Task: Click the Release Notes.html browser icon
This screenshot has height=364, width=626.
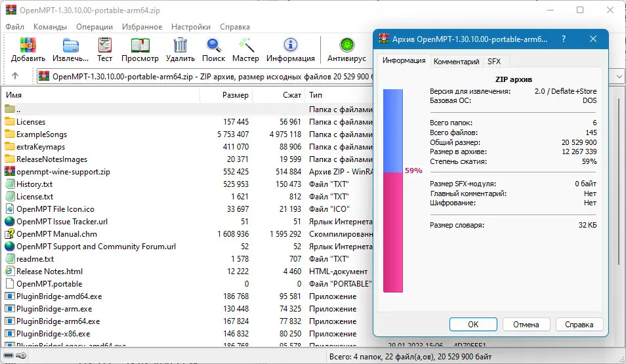Action: pyautogui.click(x=10, y=271)
